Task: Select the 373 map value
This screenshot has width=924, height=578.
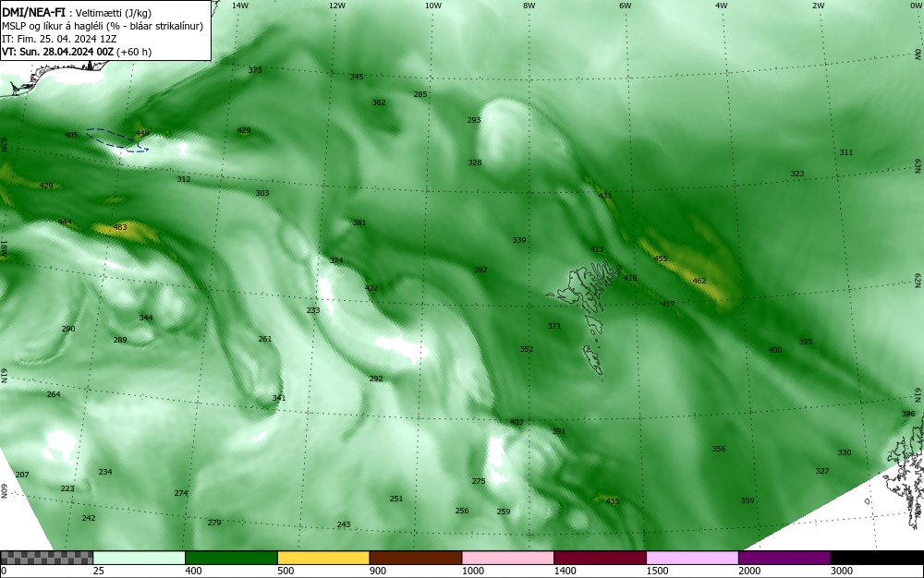Action: point(255,70)
